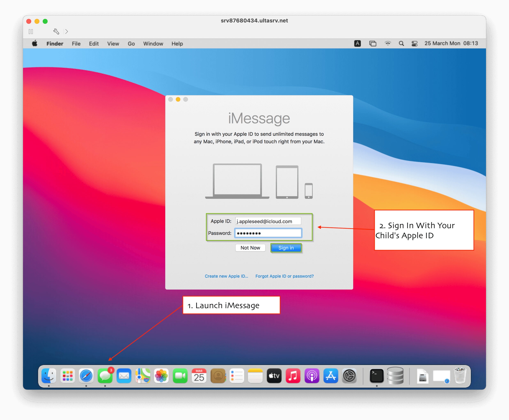Open Wi-Fi status in menu bar
Image resolution: width=509 pixels, height=420 pixels.
388,43
